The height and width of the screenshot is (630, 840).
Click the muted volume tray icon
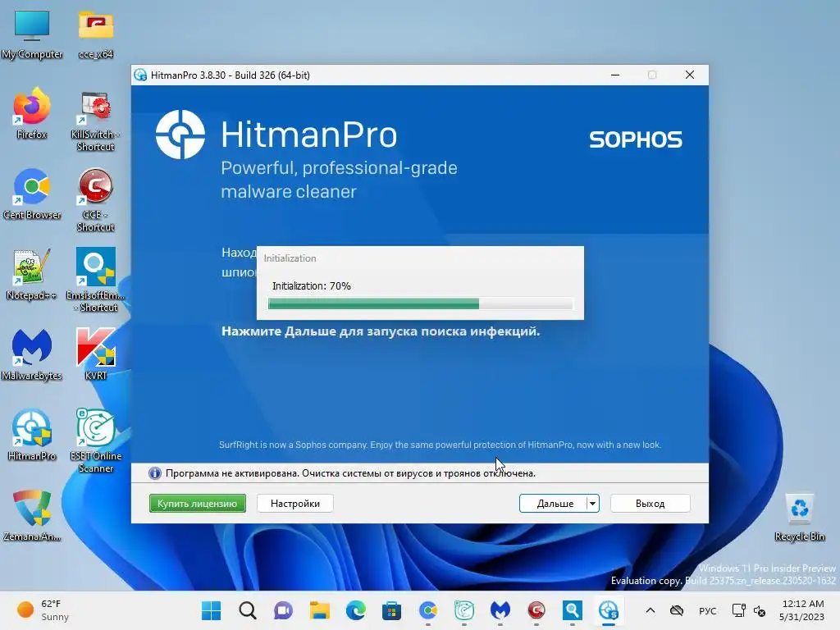760,610
